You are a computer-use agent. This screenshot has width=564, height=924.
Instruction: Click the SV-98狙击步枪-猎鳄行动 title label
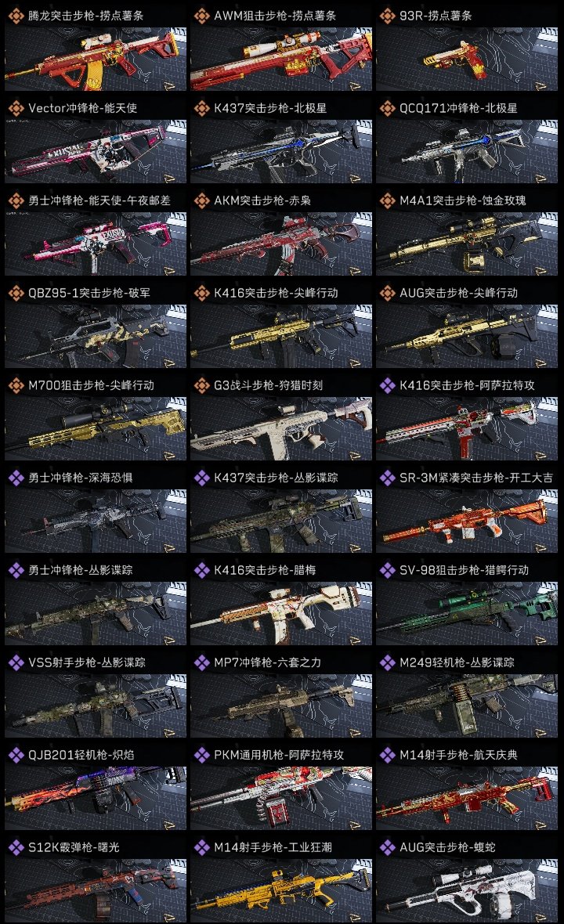464,570
